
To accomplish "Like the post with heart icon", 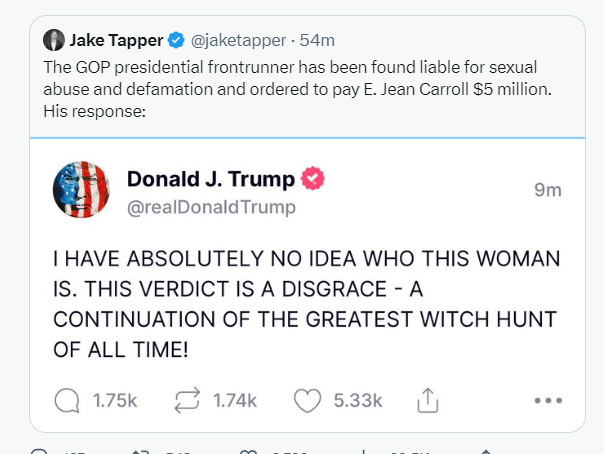I will [x=307, y=400].
